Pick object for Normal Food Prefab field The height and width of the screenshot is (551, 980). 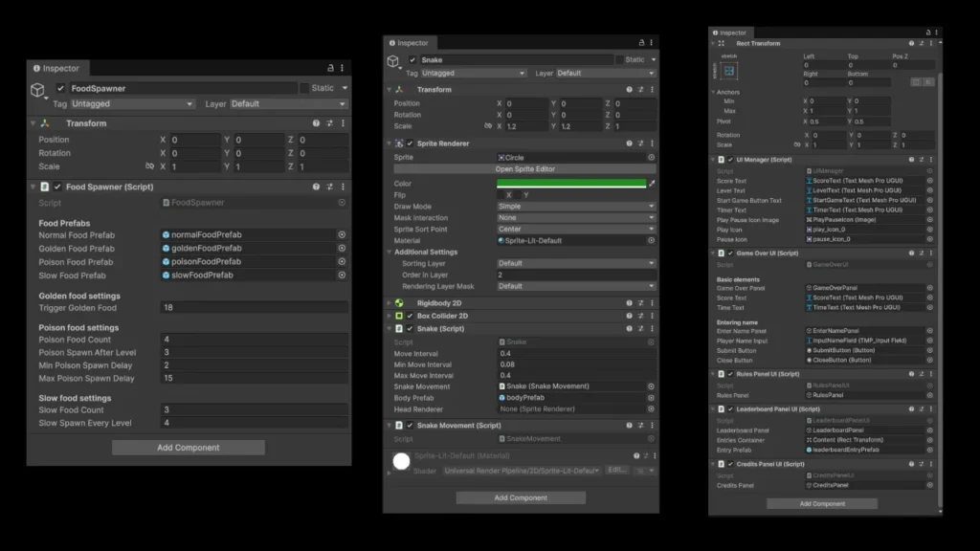tap(342, 235)
